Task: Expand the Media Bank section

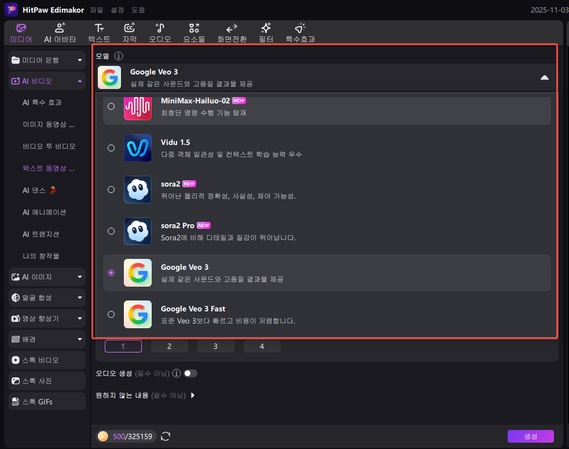Action: tap(80, 60)
